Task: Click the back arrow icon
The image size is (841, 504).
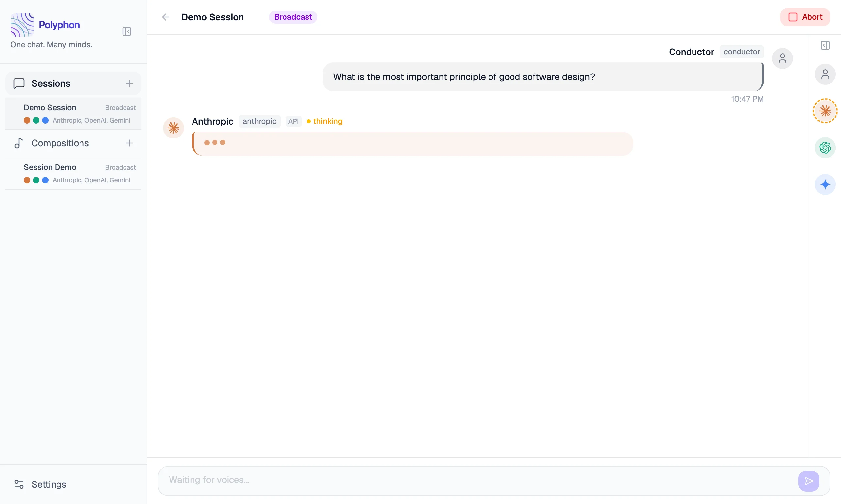Action: pyautogui.click(x=165, y=17)
